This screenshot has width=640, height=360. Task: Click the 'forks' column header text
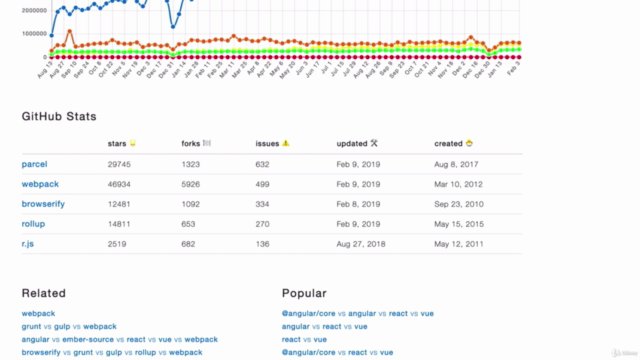point(191,144)
